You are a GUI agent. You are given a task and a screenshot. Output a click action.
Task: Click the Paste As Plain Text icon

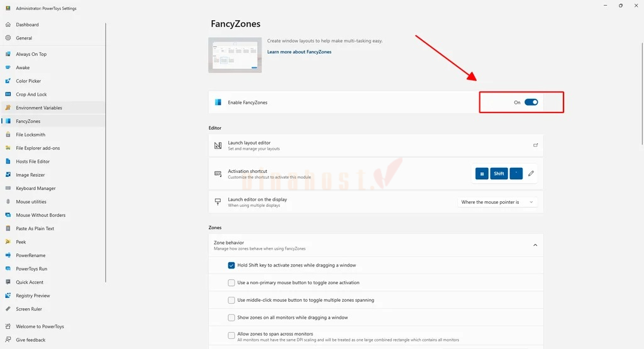[8, 228]
